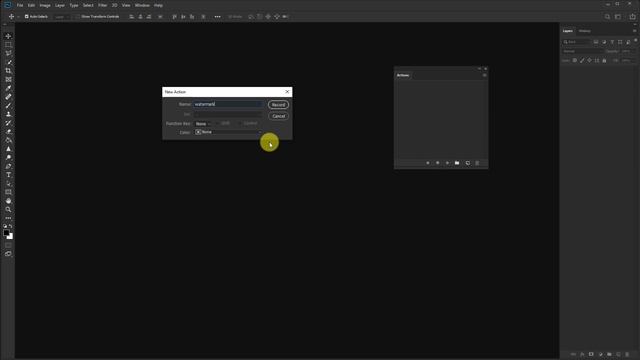This screenshot has height=360, width=640.
Task: Open blend mode Normal dropdown
Action: pyautogui.click(x=582, y=51)
